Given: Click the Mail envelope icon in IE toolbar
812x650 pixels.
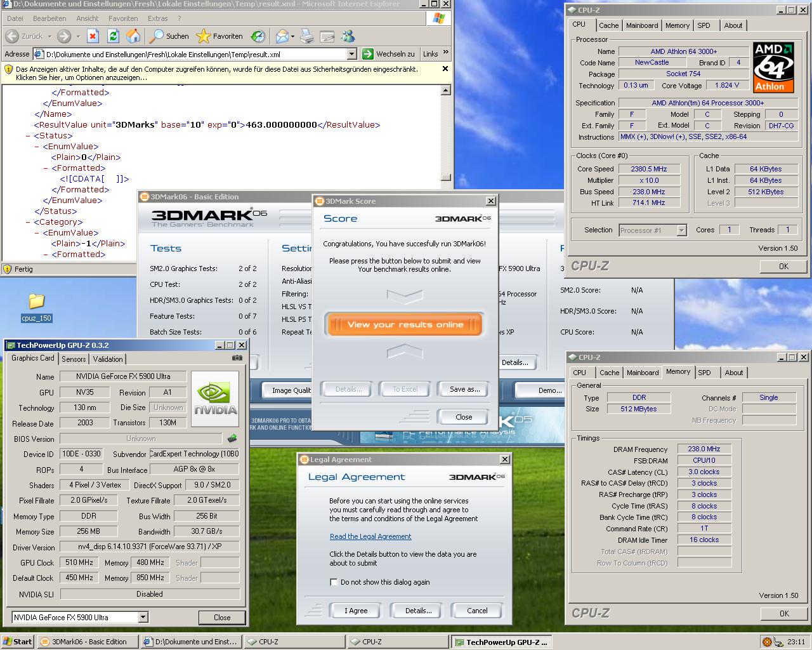Looking at the screenshot, I should [x=282, y=36].
